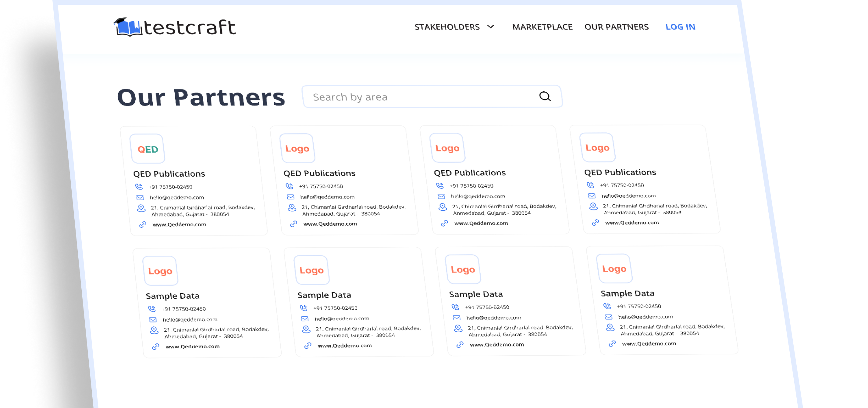Open the STAKEHOLDERS menu
The image size is (868, 408).
[x=447, y=27]
